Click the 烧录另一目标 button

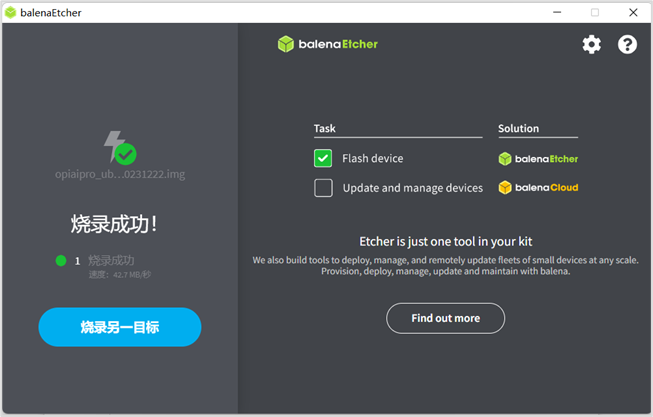(120, 327)
